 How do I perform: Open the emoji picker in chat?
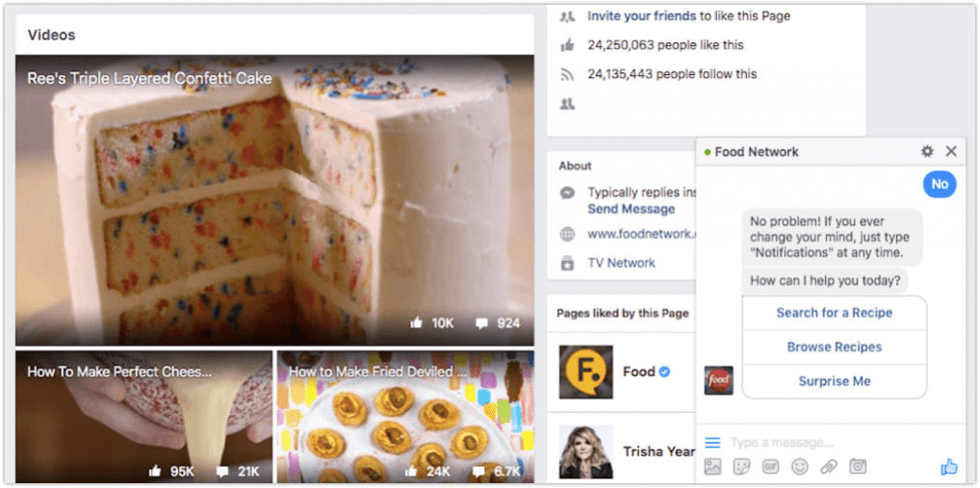pos(799,466)
